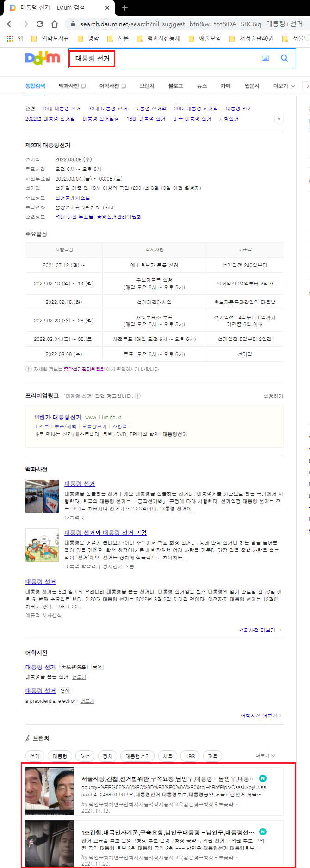Screen dimensions: 310x868
Task: Click the 교육 tag chip in 브런치
Action: click(x=212, y=756)
